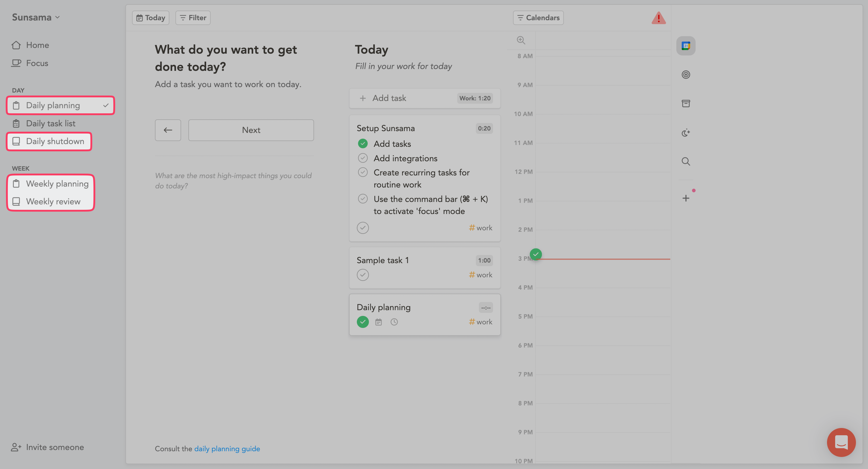Go to Home in the sidebar

(30, 45)
